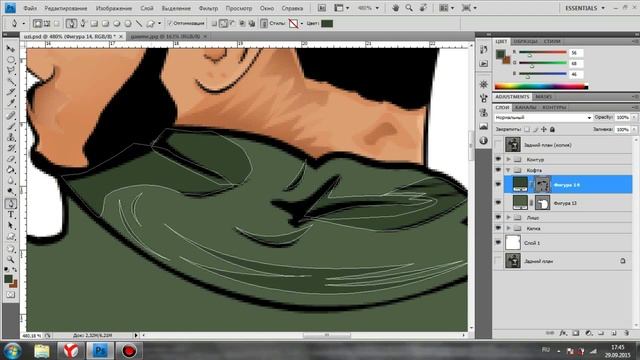640x360 pixels.
Task: Choose Shape Layers mode in options bar
Action: 37,24
